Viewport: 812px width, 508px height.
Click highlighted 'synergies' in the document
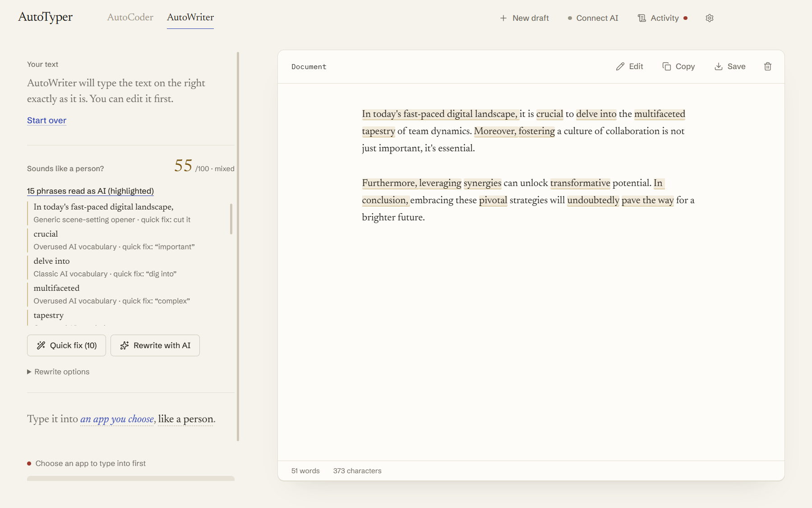[482, 183]
